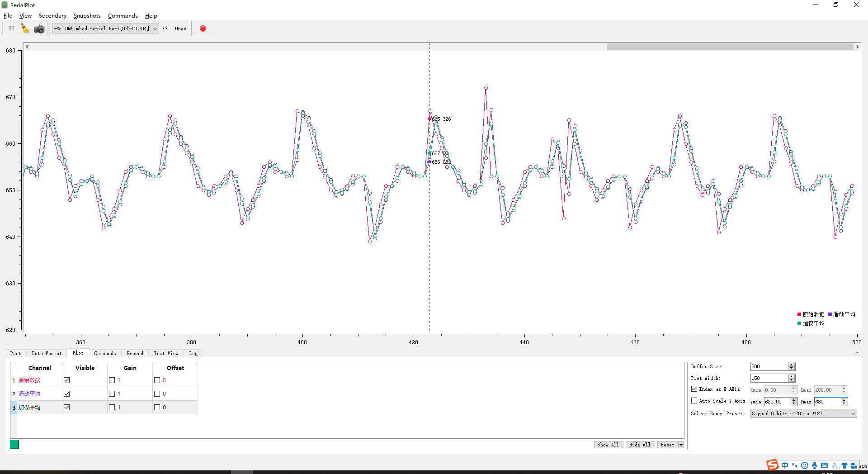Switch to the Text View tab
The height and width of the screenshot is (474, 868).
pos(166,353)
